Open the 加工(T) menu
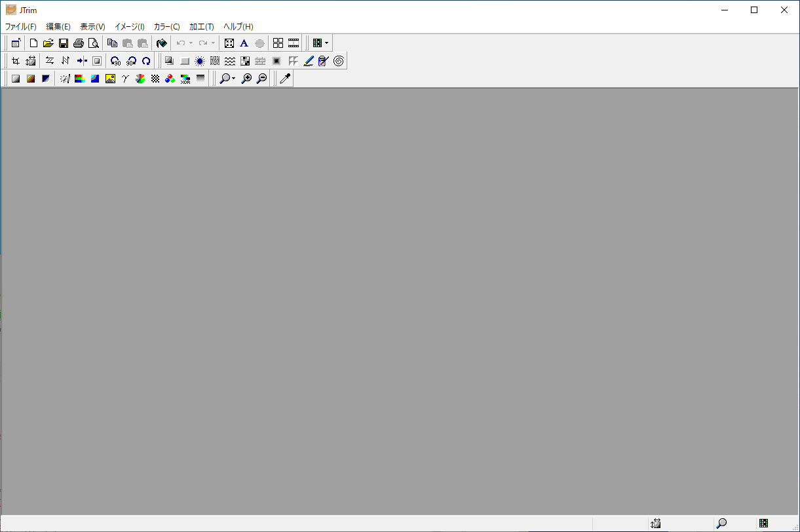 [x=201, y=27]
